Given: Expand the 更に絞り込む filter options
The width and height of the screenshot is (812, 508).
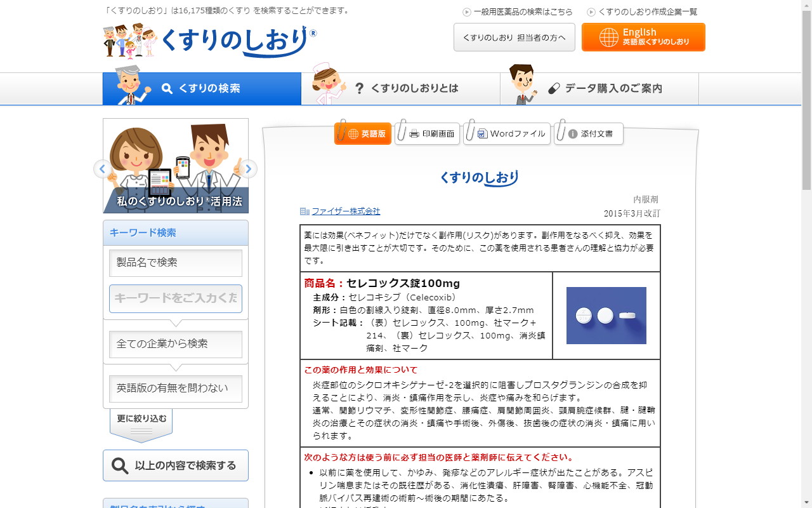Looking at the screenshot, I should pos(141,425).
